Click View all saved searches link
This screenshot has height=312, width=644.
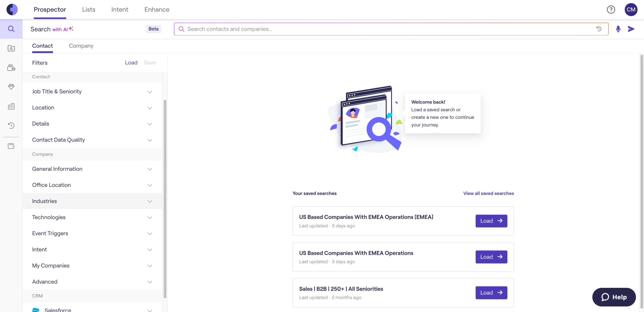click(x=488, y=193)
